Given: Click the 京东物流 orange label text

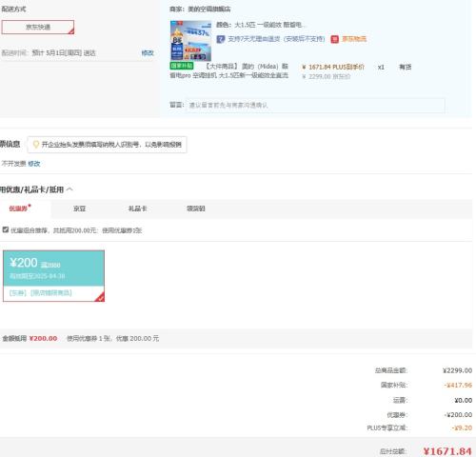Looking at the screenshot, I should pyautogui.click(x=354, y=39).
